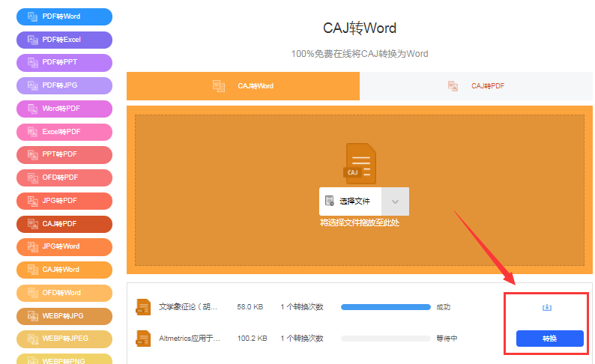Open the PDF转Excel converter

tap(64, 40)
